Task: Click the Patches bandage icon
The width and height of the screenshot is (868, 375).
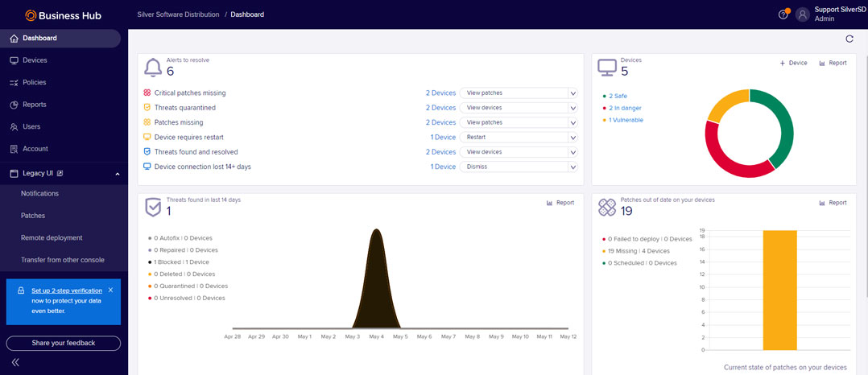Action: click(607, 207)
